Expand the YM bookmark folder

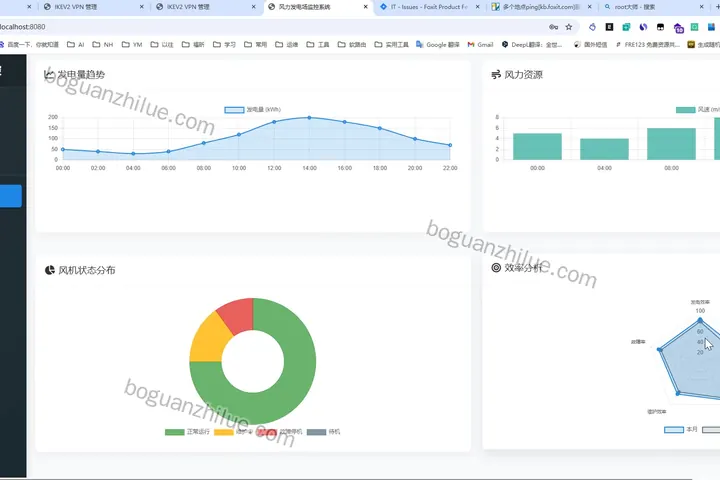point(132,45)
